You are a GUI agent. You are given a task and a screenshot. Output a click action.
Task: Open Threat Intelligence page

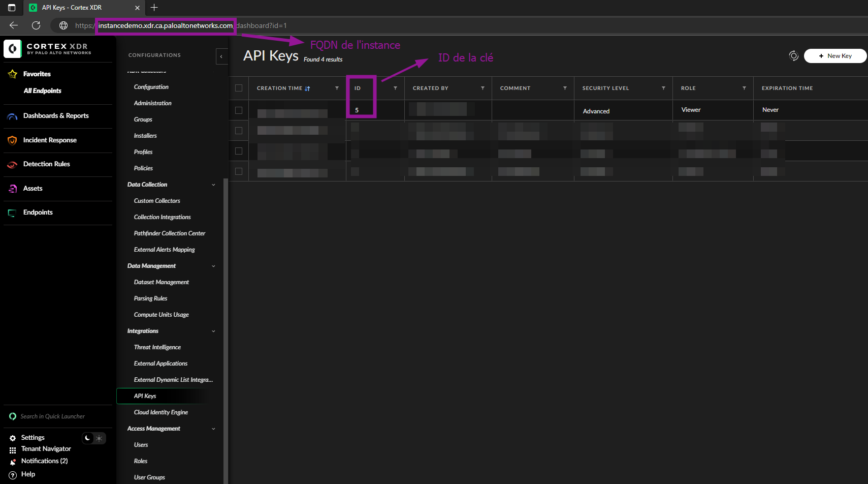(157, 347)
